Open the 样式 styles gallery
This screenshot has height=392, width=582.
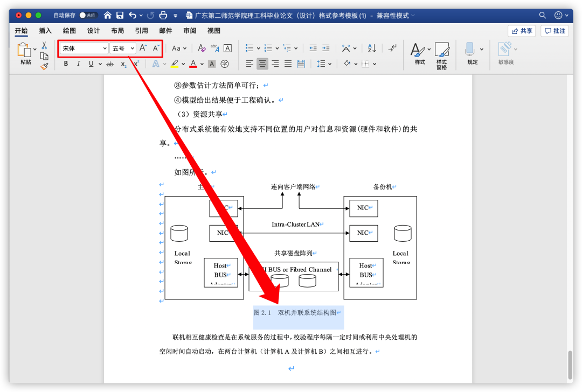pos(420,54)
